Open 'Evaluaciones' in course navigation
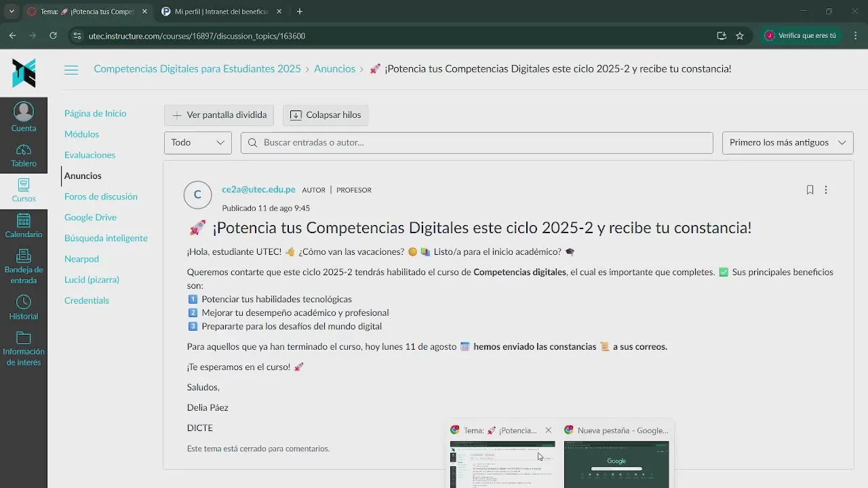This screenshot has height=488, width=868. pos(90,155)
